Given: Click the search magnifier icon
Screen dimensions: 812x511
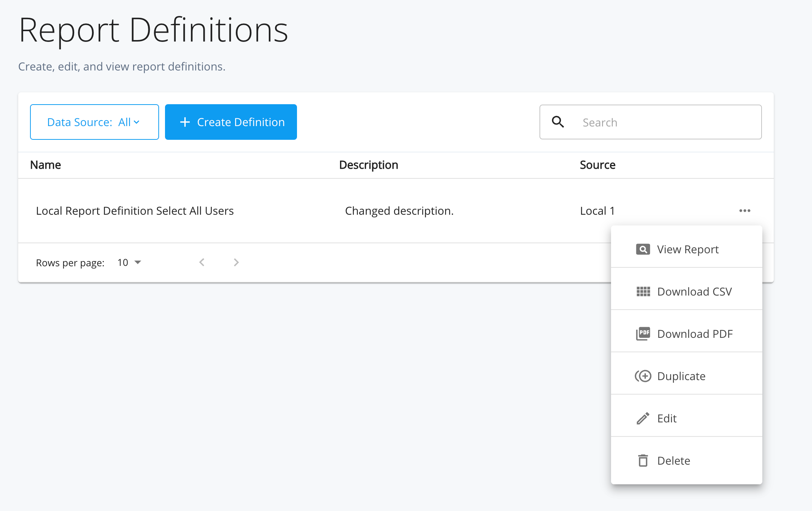Looking at the screenshot, I should (x=558, y=122).
